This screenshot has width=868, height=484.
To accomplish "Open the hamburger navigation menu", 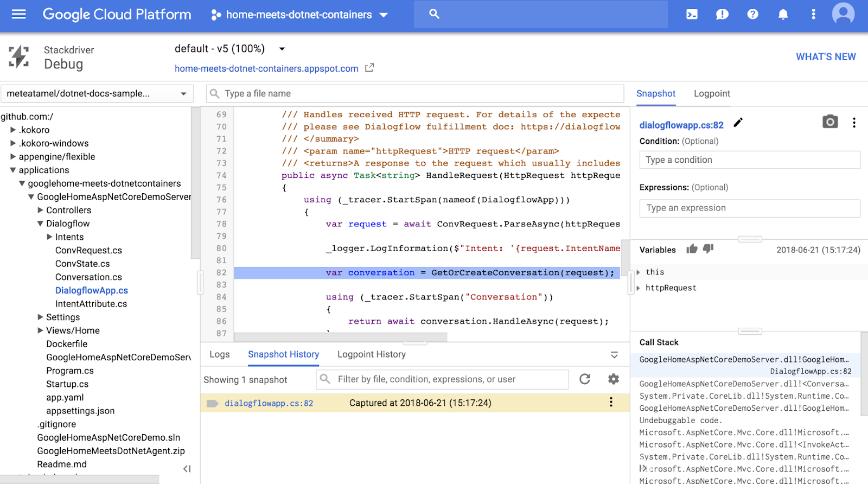I will [19, 14].
